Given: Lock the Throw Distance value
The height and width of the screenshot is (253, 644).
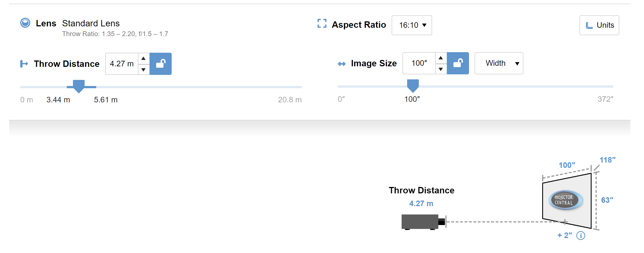Looking at the screenshot, I should [x=161, y=64].
